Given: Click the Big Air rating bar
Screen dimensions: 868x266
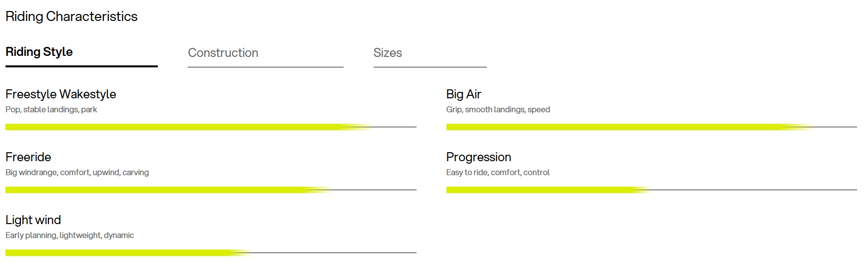Looking at the screenshot, I should point(651,127).
